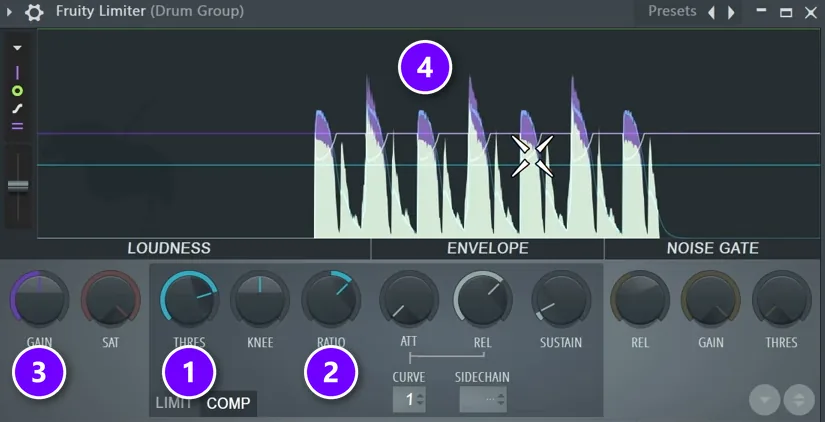Minimize the Fruity Limiter window
Image resolution: width=825 pixels, height=422 pixels.
(761, 11)
